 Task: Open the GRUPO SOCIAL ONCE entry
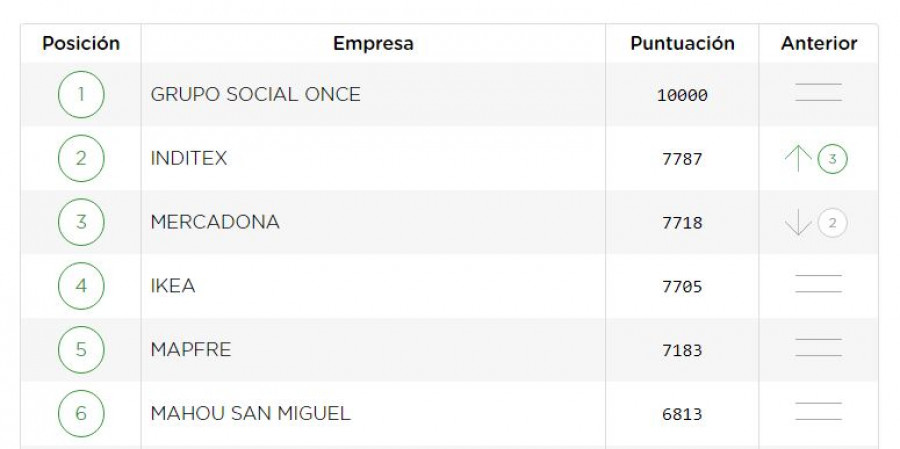tap(255, 95)
